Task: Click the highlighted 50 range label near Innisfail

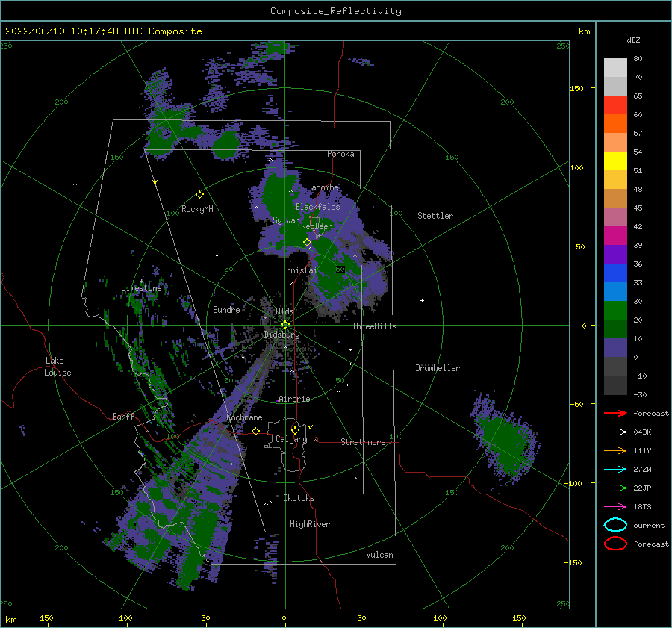Action: 340,270
